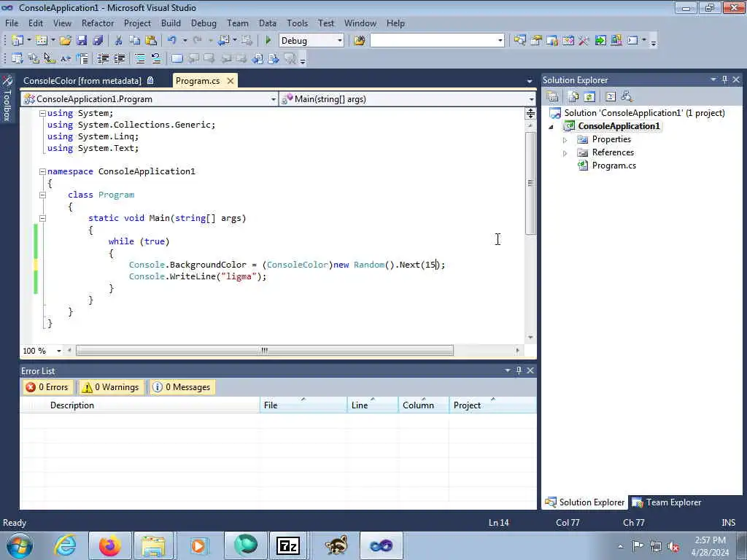The height and width of the screenshot is (560, 747).
Task: Undo the last edit with the blue arrow icon
Action: (x=172, y=41)
